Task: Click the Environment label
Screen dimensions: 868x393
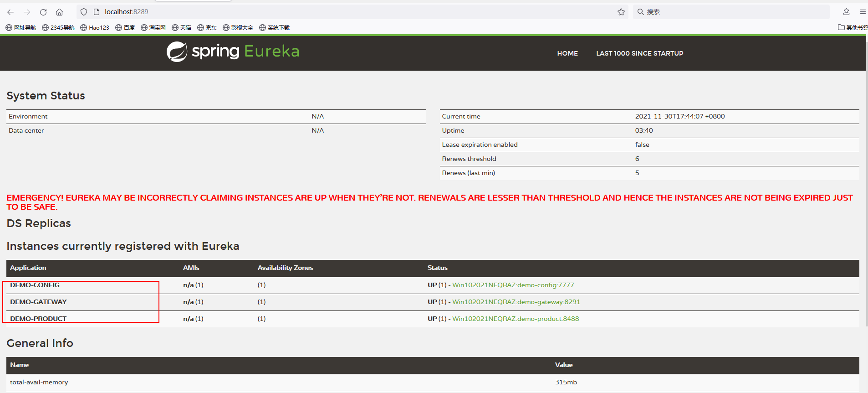Action: pos(28,116)
